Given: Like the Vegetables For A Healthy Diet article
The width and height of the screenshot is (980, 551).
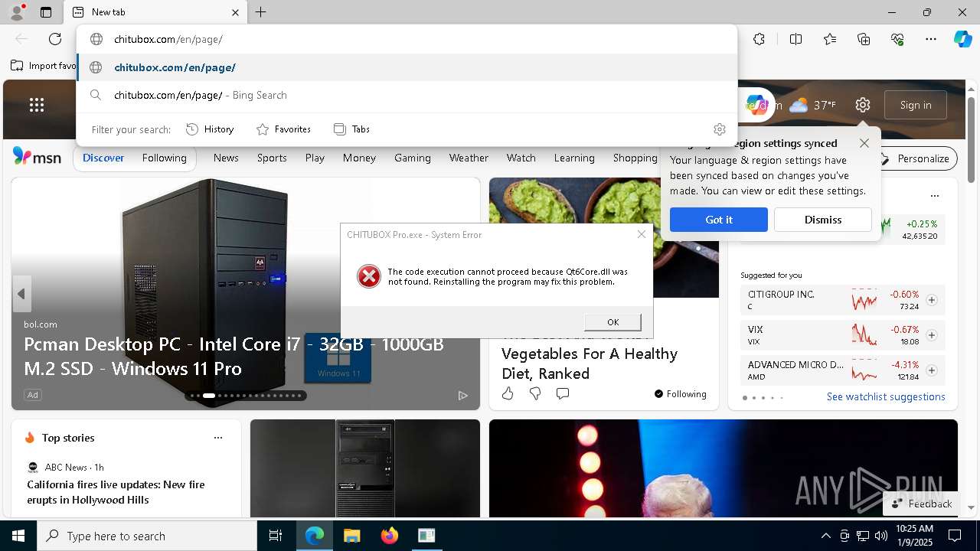Looking at the screenshot, I should click(508, 393).
